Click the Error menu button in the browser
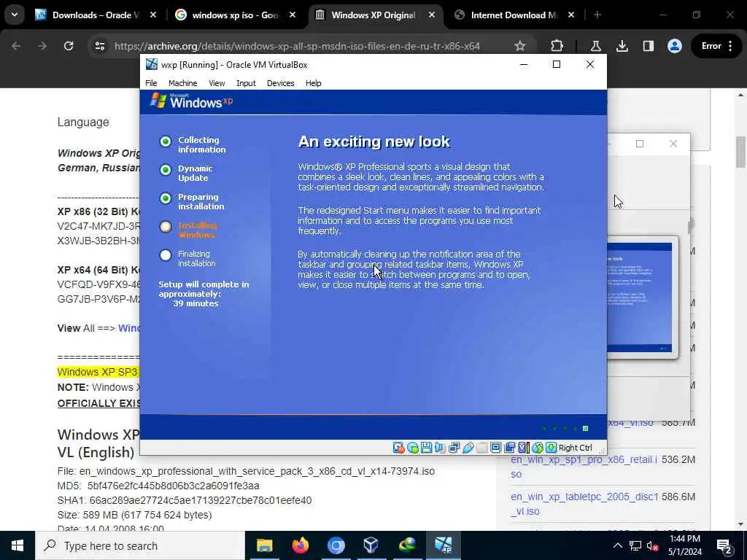 click(x=717, y=46)
